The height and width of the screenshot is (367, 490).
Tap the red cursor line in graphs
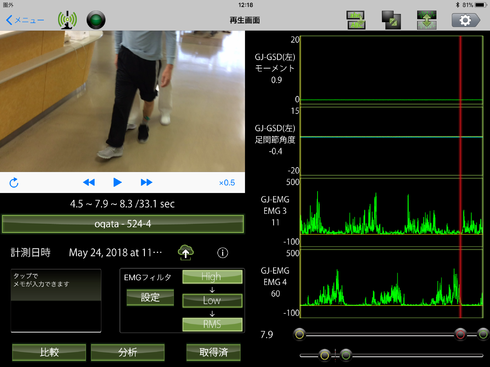(x=460, y=177)
